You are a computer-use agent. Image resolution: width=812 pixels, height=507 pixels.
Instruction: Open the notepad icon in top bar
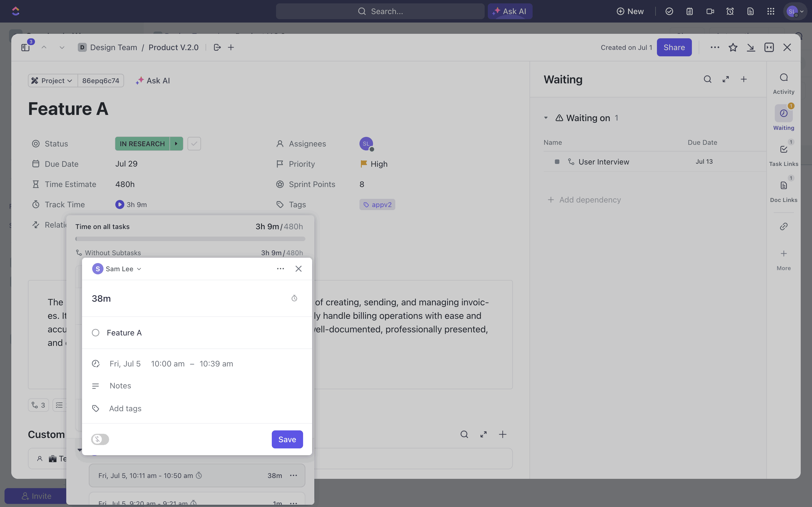pyautogui.click(x=690, y=11)
